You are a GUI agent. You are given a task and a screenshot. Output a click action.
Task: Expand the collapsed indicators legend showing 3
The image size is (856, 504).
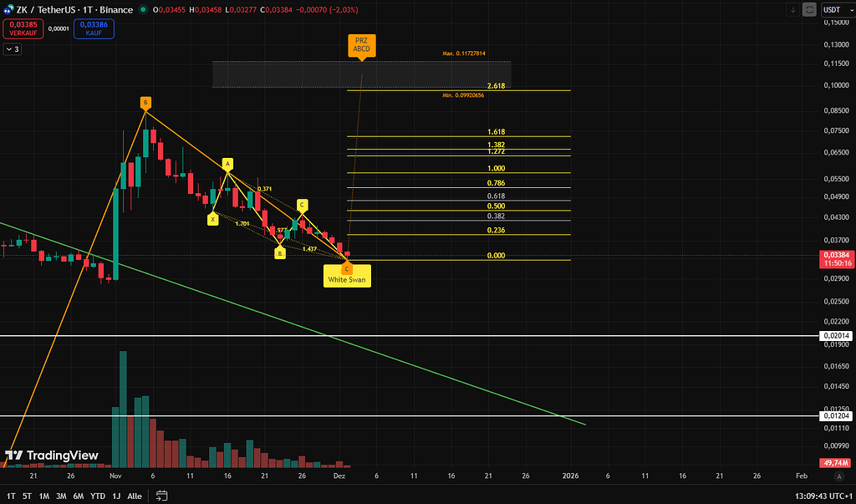[x=13, y=49]
